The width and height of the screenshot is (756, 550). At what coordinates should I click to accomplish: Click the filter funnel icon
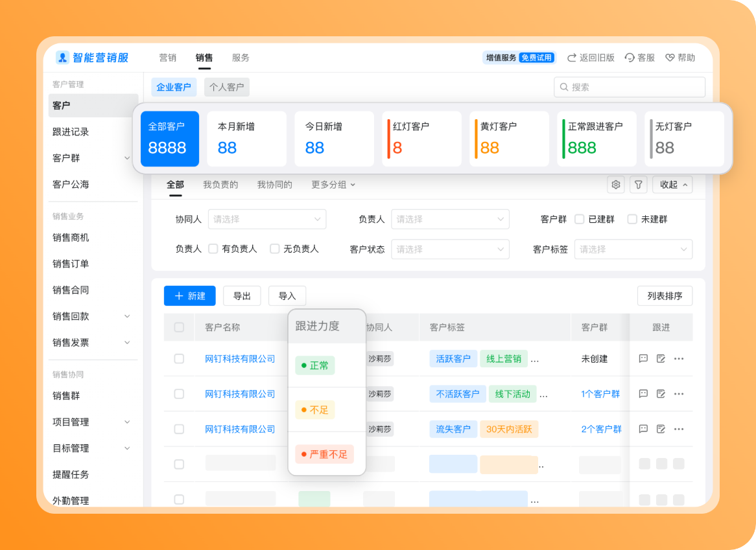click(639, 185)
